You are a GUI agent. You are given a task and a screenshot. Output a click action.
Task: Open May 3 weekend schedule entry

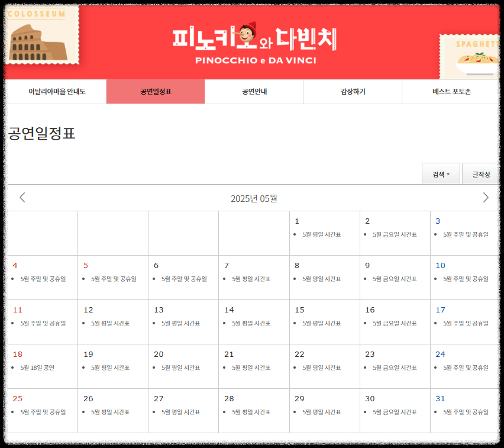coord(466,234)
